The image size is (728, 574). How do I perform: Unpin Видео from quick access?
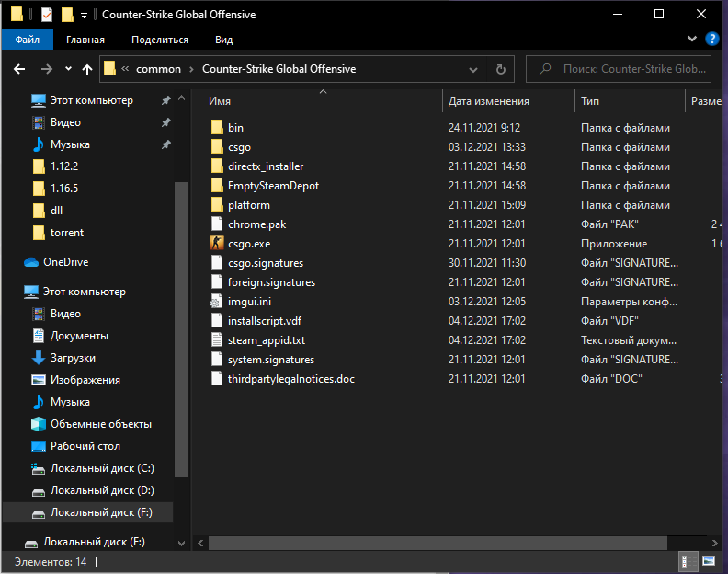click(165, 122)
